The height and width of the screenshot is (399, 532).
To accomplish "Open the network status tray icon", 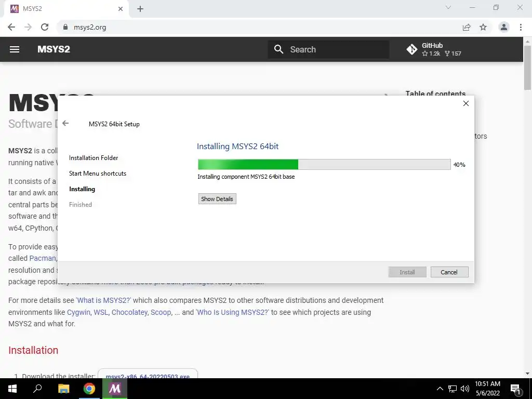I will click(x=453, y=389).
